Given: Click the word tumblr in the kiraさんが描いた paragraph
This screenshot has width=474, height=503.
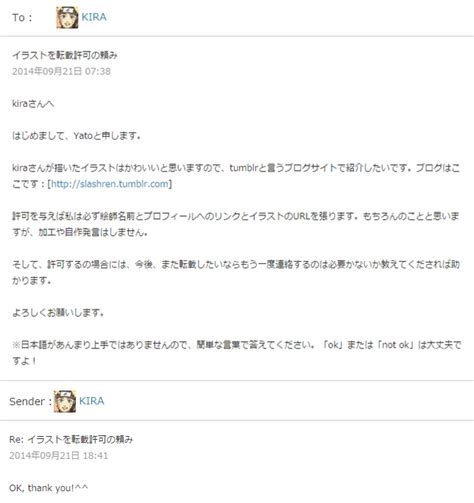Looking at the screenshot, I should [x=244, y=168].
